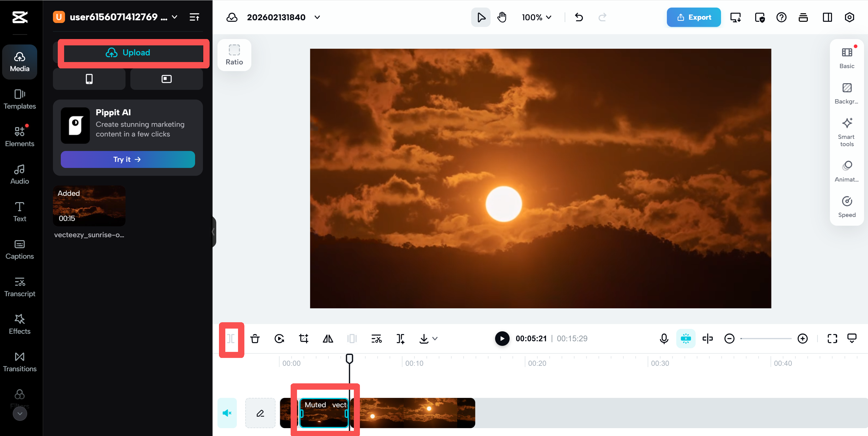
Task: Toggle fullscreen preview mode
Action: (832, 339)
